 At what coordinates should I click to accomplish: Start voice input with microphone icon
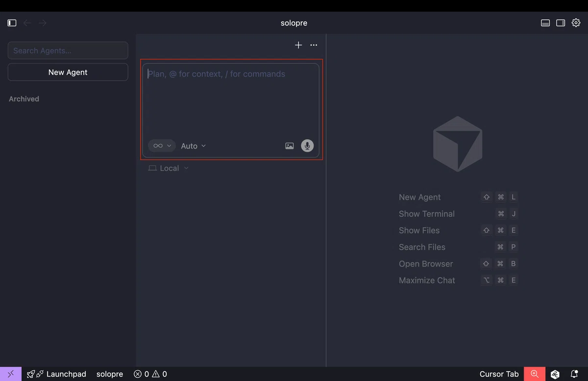point(307,146)
